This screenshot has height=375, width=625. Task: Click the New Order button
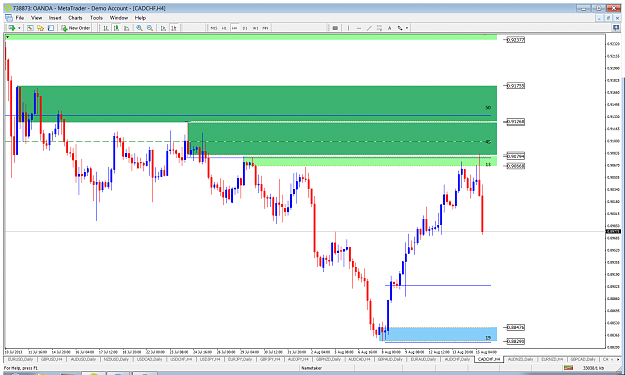76,28
